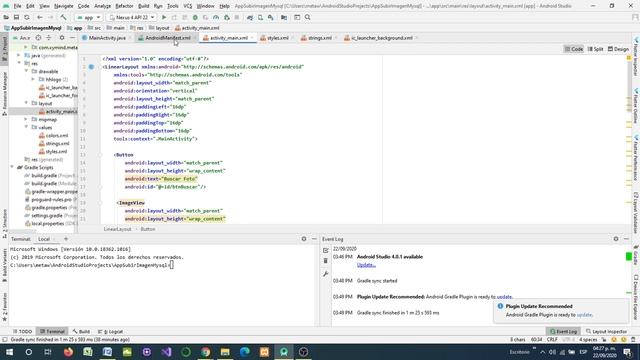Click the Event Log mark-as-read icon
Screen dimensions: 640x360
326,250
